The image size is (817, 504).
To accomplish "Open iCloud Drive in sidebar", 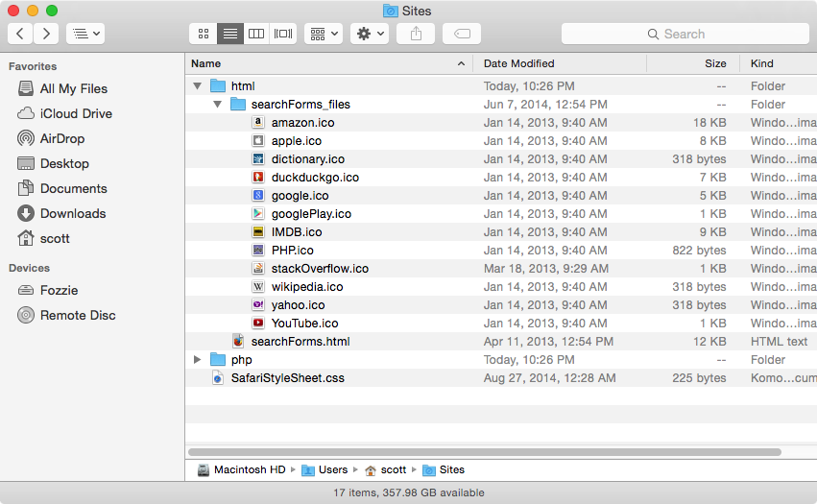I will pyautogui.click(x=64, y=113).
